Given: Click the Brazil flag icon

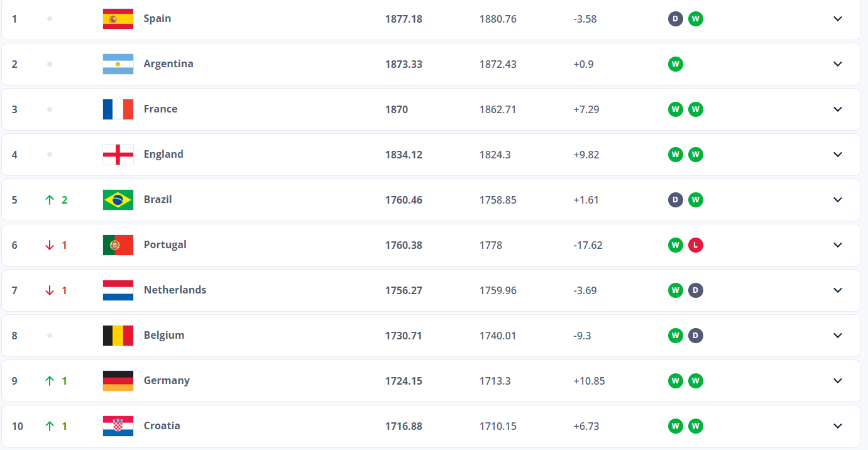Looking at the screenshot, I should (118, 200).
